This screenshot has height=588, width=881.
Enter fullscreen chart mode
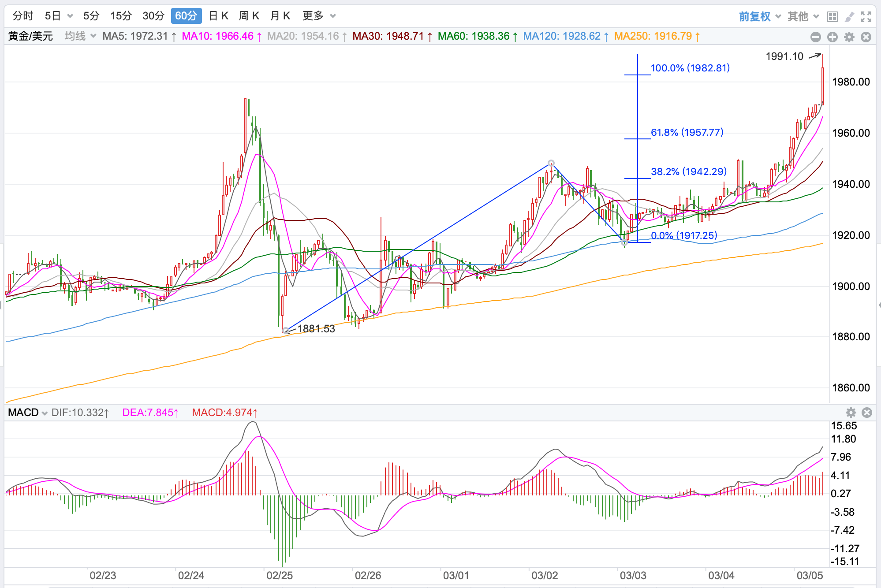point(866,17)
